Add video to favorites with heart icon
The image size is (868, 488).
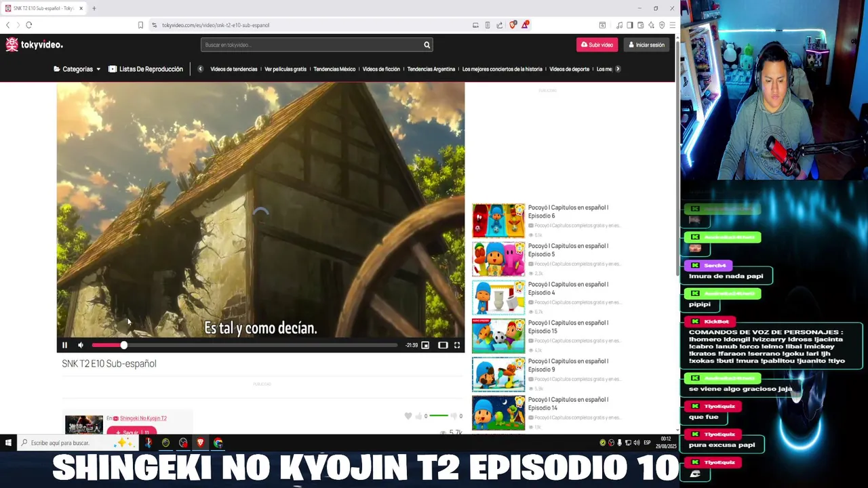pyautogui.click(x=408, y=416)
